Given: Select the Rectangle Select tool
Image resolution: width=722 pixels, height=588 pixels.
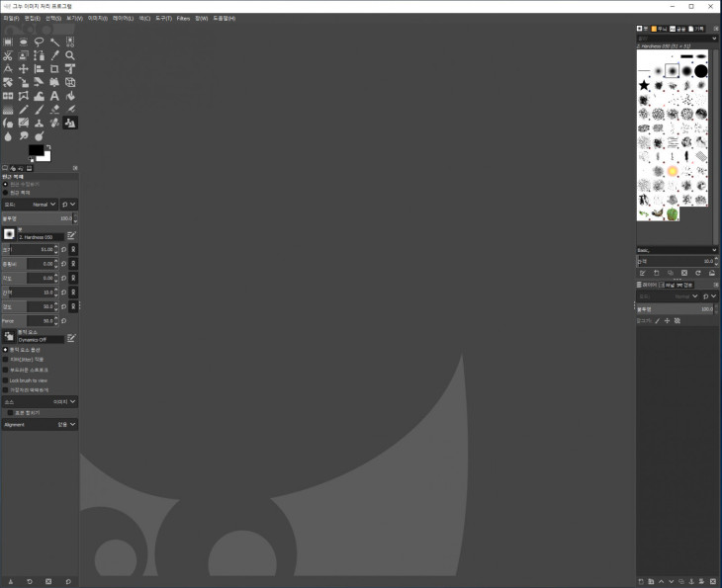Looking at the screenshot, I should (x=8, y=42).
